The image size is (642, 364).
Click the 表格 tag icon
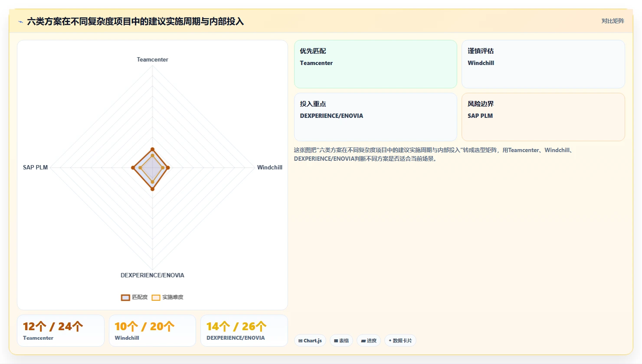coord(336,341)
